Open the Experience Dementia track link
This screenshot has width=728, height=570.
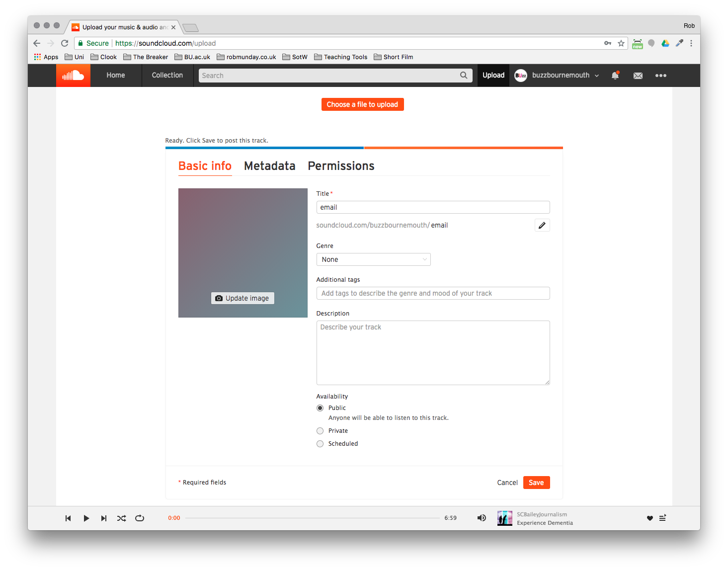tap(545, 523)
